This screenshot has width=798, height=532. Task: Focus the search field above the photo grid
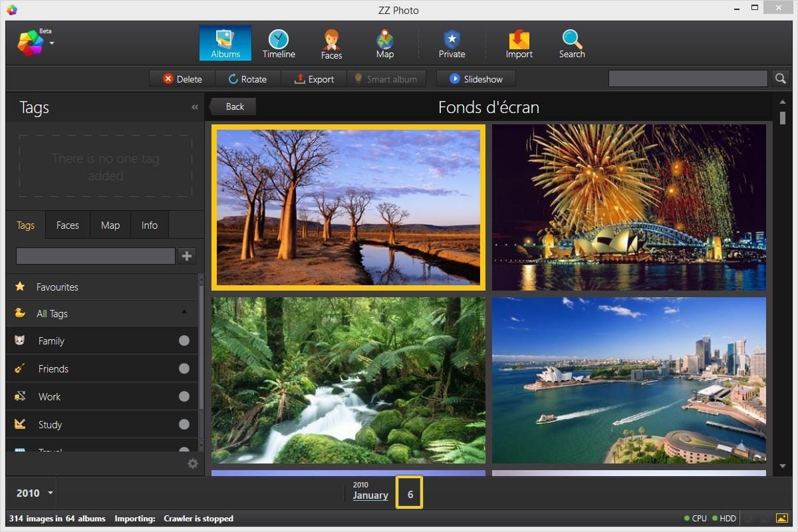coord(688,78)
